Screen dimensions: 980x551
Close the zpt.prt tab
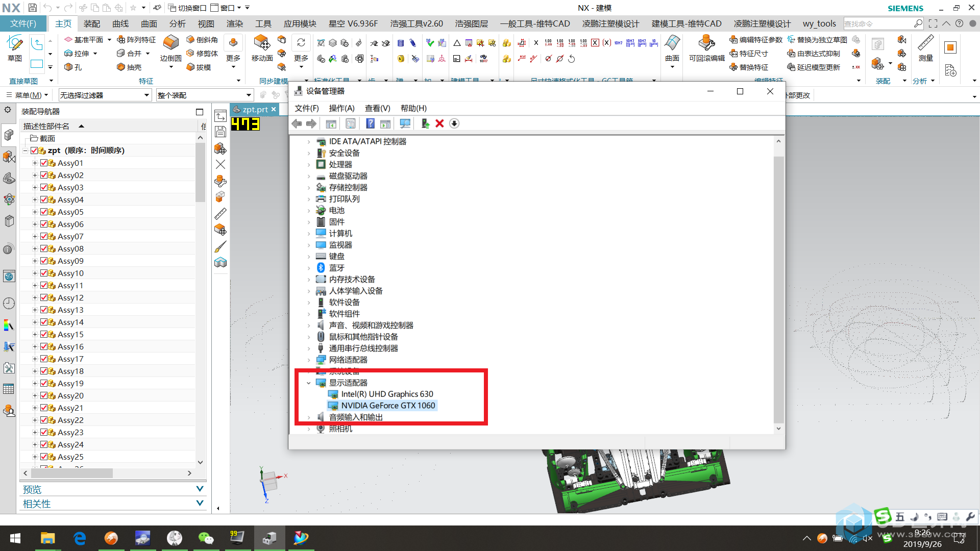click(274, 109)
